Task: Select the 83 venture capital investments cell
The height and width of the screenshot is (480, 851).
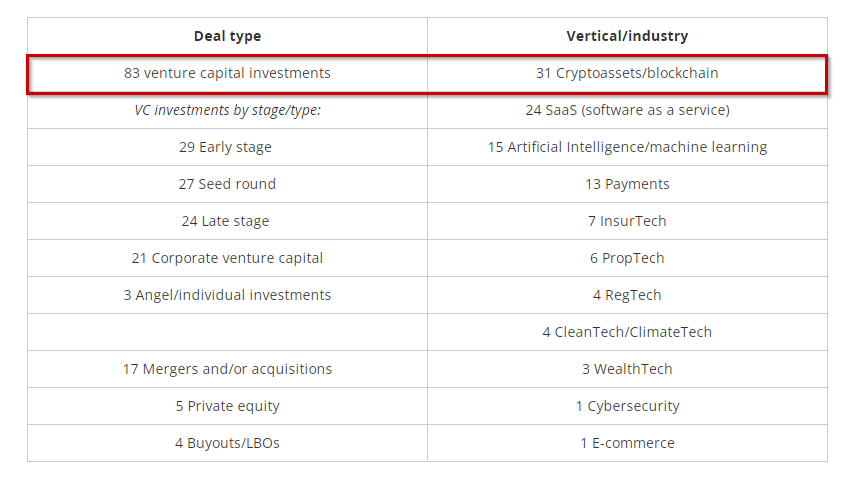Action: [x=227, y=73]
